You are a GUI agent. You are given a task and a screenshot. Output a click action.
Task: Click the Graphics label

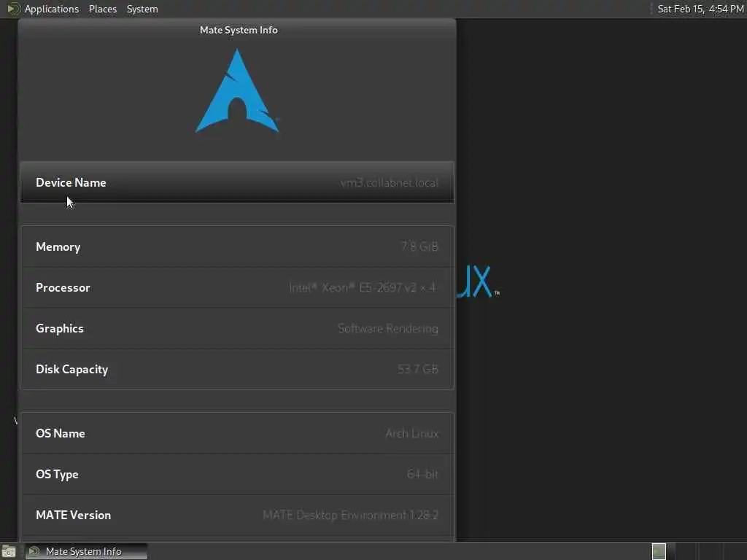[x=60, y=329]
